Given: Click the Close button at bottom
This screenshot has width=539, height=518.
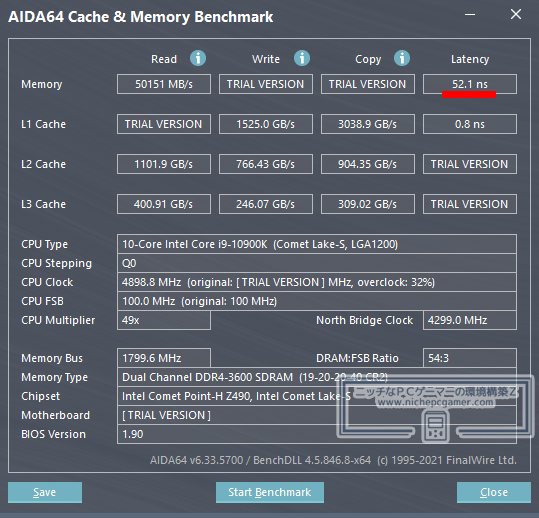Looking at the screenshot, I should 494,492.
